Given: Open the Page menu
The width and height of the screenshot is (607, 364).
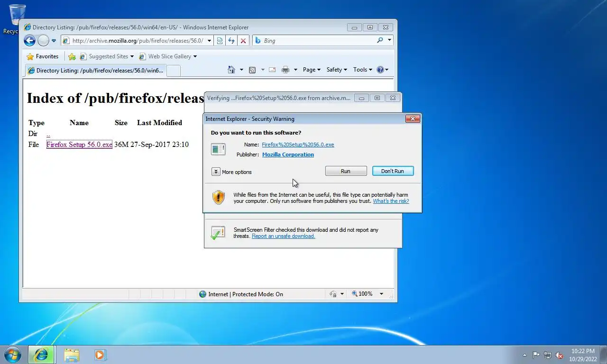Looking at the screenshot, I should (312, 70).
